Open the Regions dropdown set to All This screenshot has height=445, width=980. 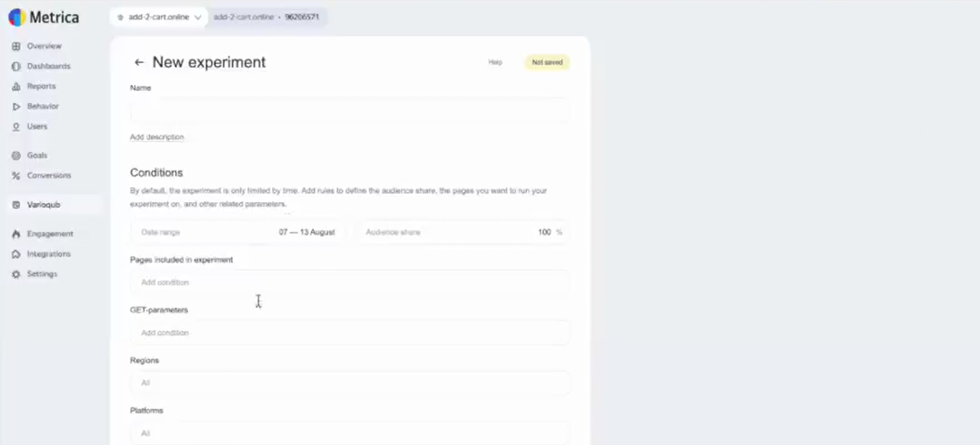click(350, 383)
